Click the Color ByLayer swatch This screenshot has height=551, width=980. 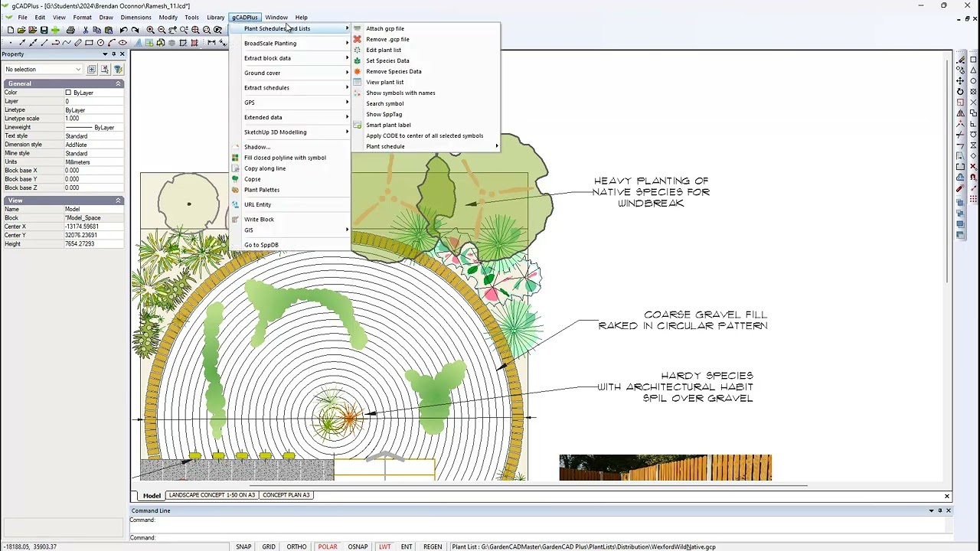(68, 93)
